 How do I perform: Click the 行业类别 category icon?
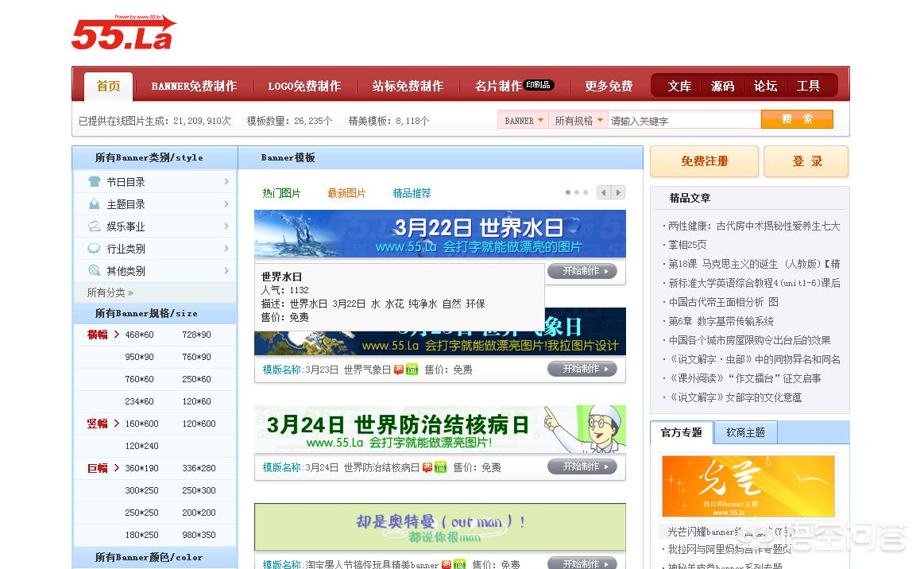(x=93, y=249)
